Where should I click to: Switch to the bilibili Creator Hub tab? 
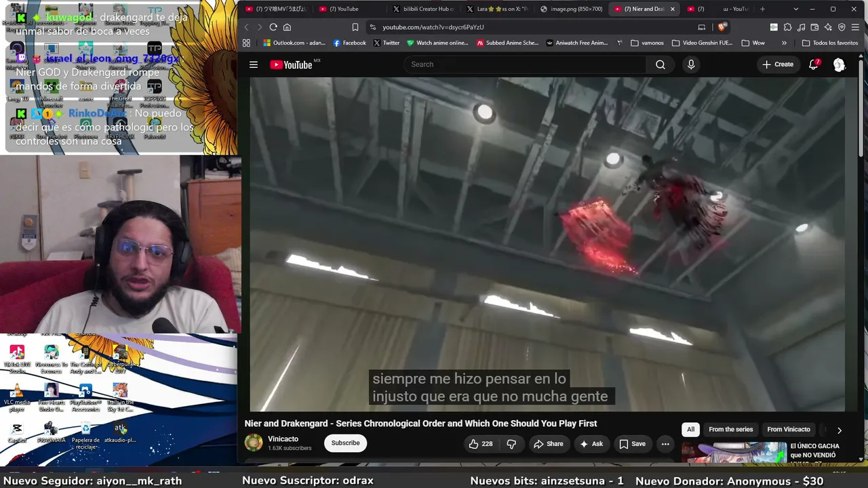pos(423,9)
